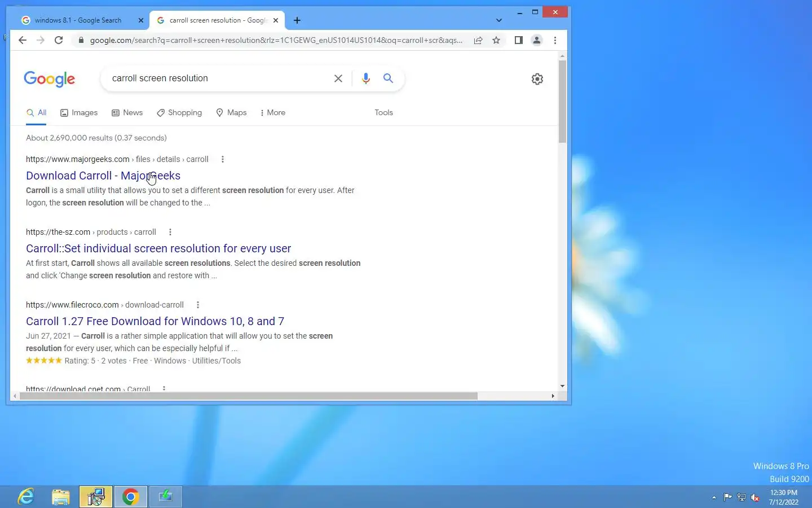Image resolution: width=812 pixels, height=508 pixels.
Task: Switch to News results
Action: tap(127, 113)
